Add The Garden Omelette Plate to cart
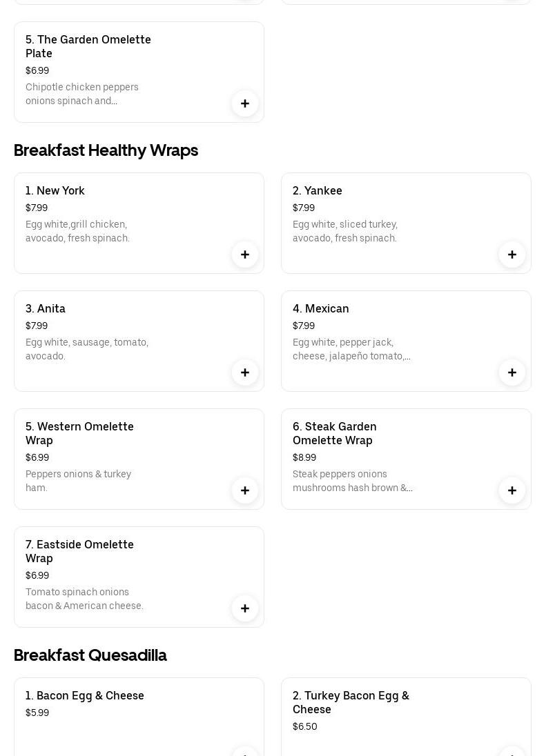 tap(245, 103)
